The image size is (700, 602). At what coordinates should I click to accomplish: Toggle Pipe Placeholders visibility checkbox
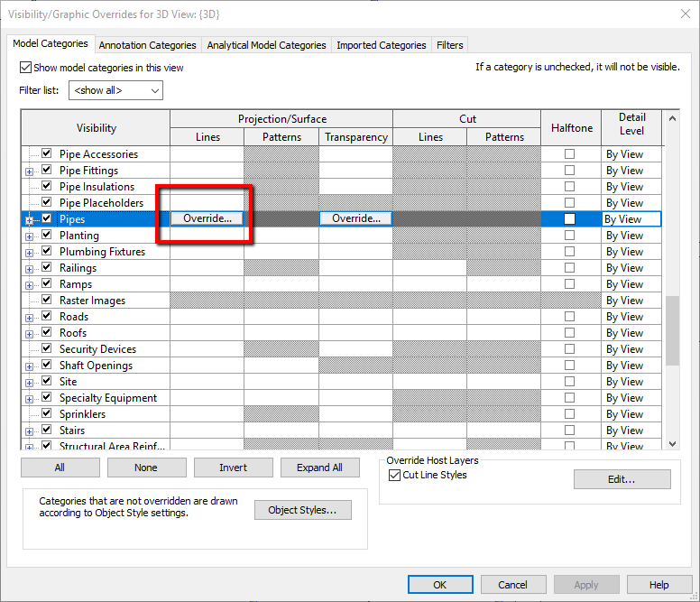point(46,202)
